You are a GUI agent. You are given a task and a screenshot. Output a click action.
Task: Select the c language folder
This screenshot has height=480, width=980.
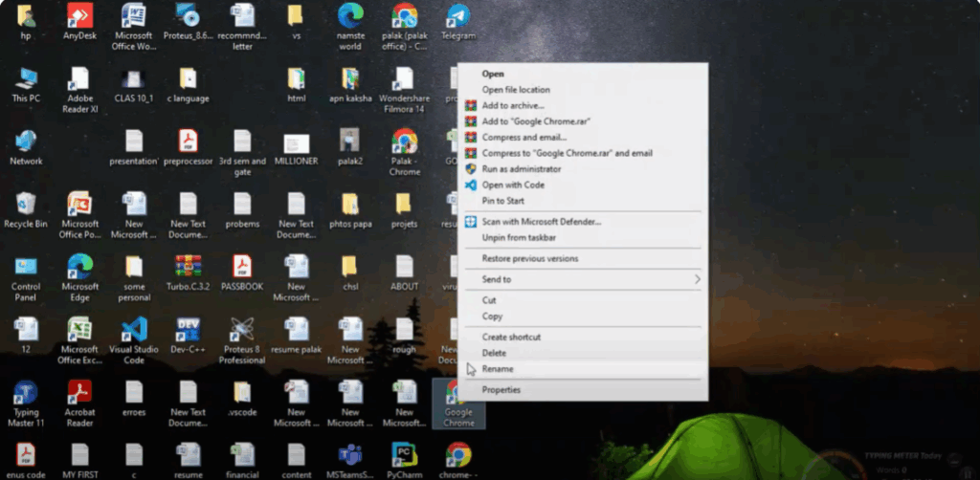click(x=189, y=85)
